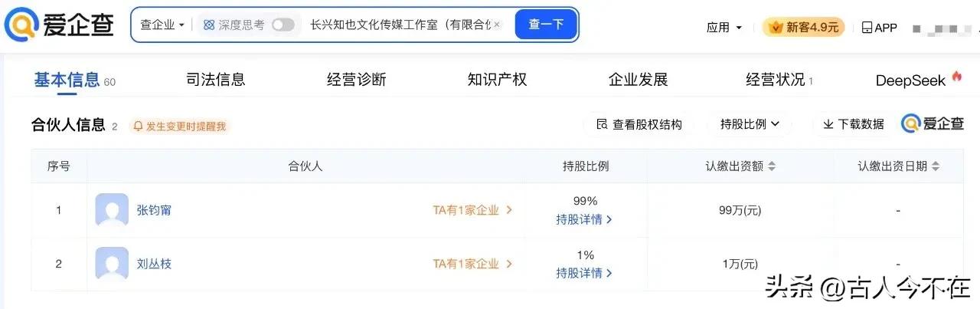The height and width of the screenshot is (309, 980).
Task: Click 查看股权结构 button
Action: click(x=639, y=124)
